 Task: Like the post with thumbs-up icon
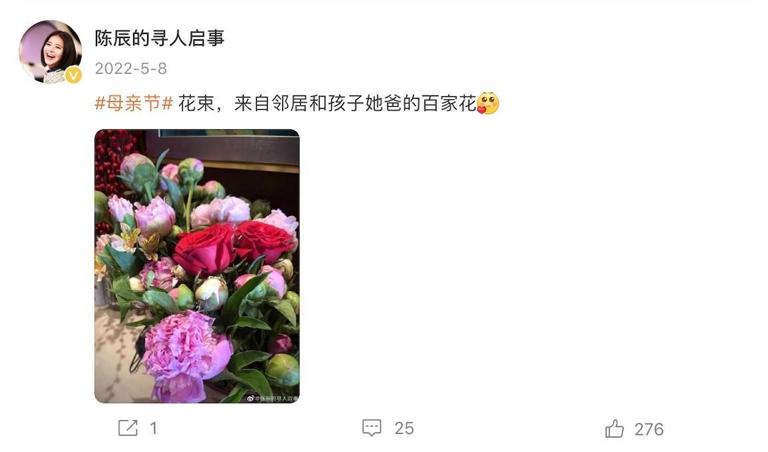(614, 428)
